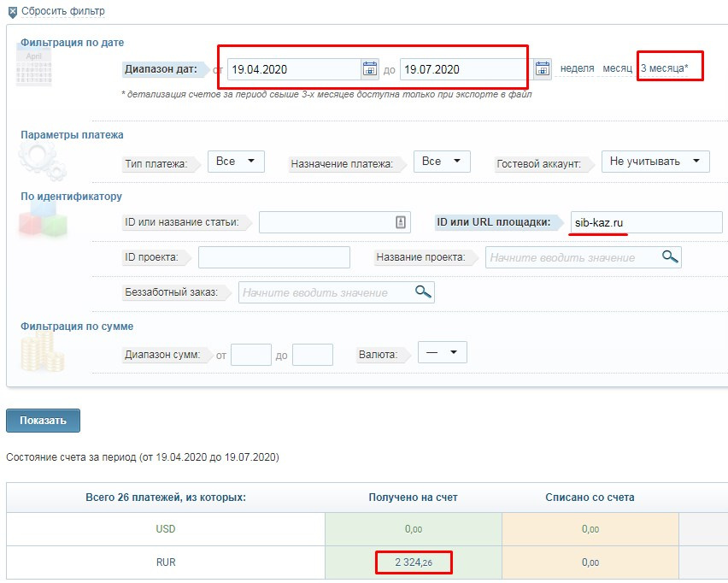Open the Назначение платежа dropdown
Viewport: 728px width, 583px height.
click(442, 162)
